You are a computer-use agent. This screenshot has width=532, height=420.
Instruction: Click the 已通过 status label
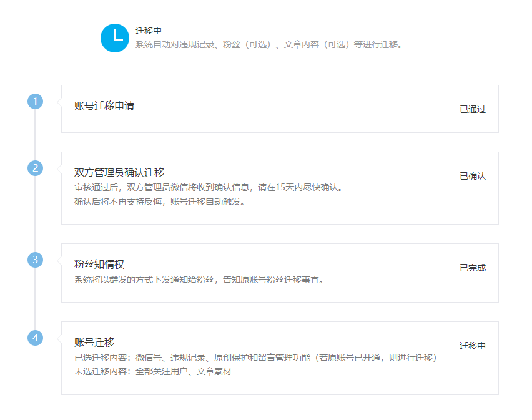(473, 109)
